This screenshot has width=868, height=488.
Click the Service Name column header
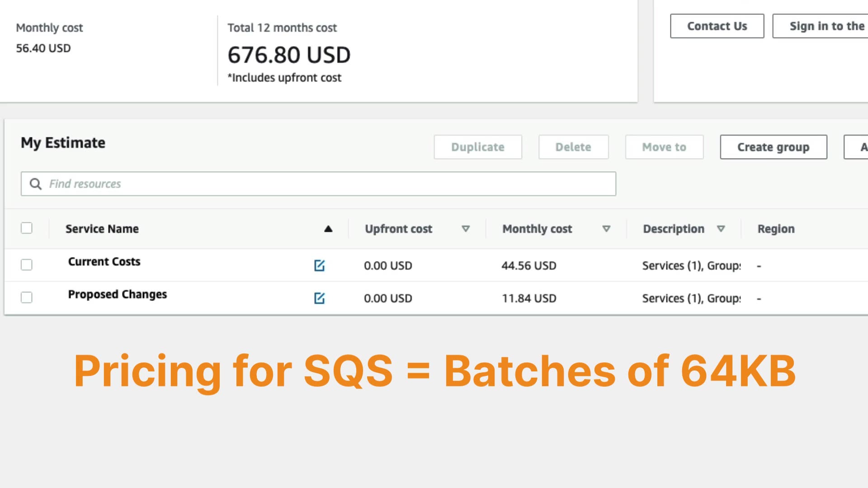coord(102,229)
